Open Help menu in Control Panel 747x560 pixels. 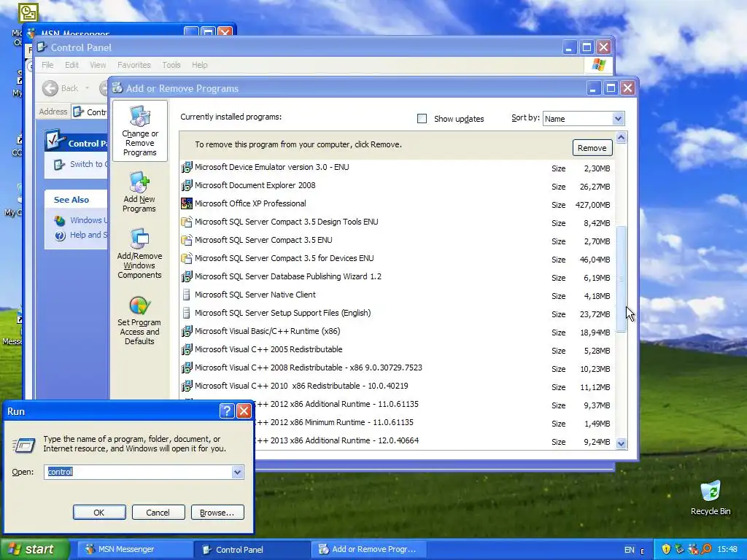coord(200,65)
